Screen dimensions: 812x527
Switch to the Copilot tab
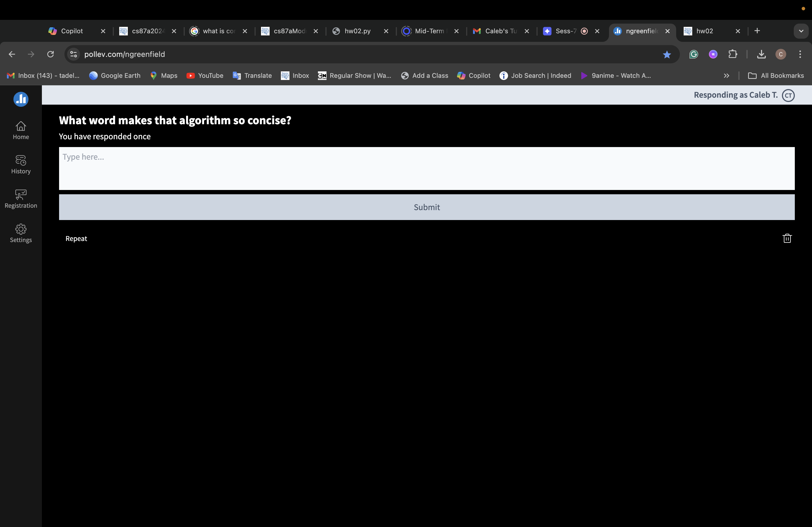pos(72,31)
